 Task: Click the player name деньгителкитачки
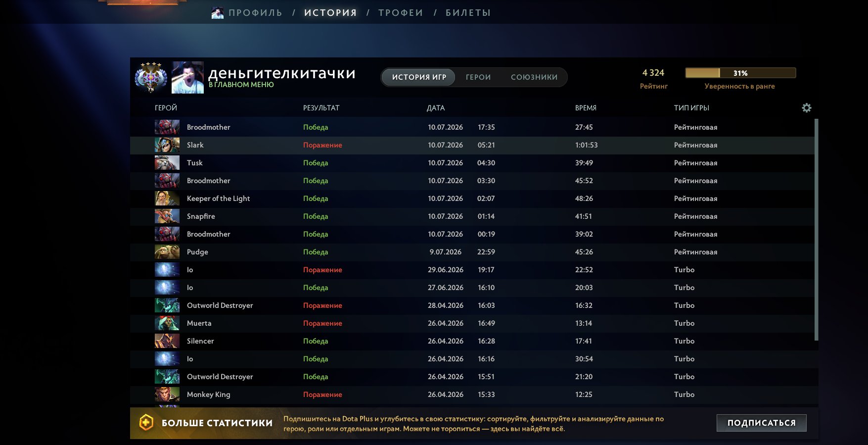(x=282, y=73)
